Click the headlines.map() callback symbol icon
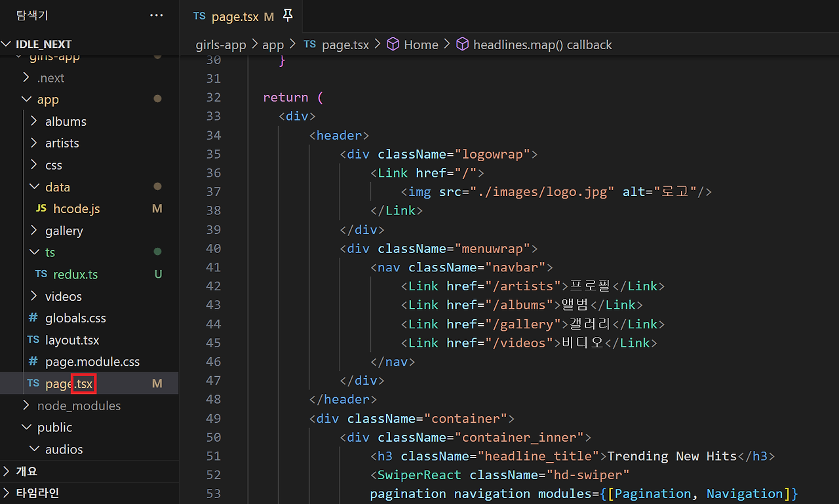Viewport: 839px width, 504px height. (463, 44)
